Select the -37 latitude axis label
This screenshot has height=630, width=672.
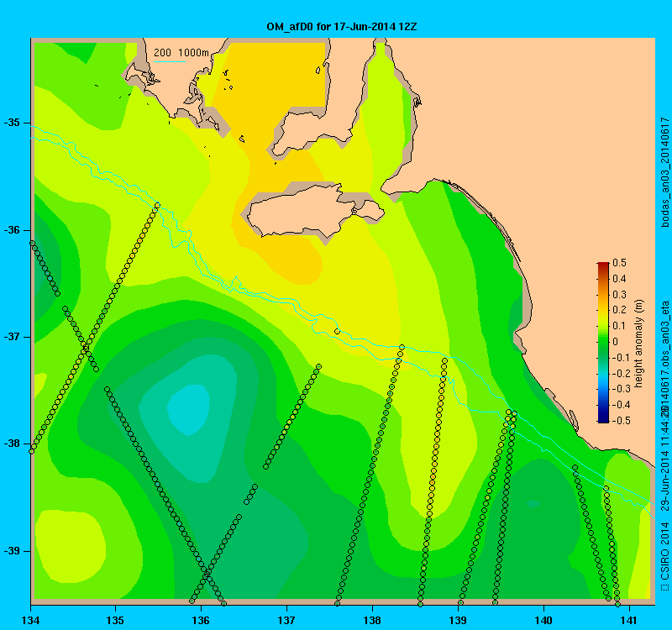[12, 337]
